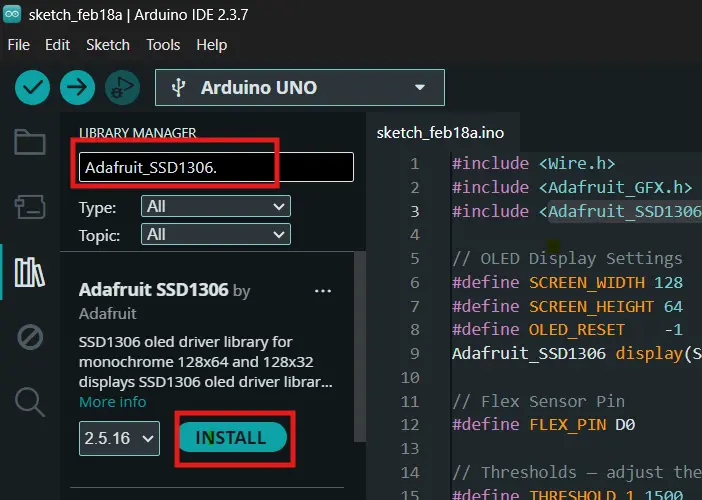Viewport: 702px width, 500px height.
Task: Click the '// OLED Display Settings' comment
Action: 567,259
